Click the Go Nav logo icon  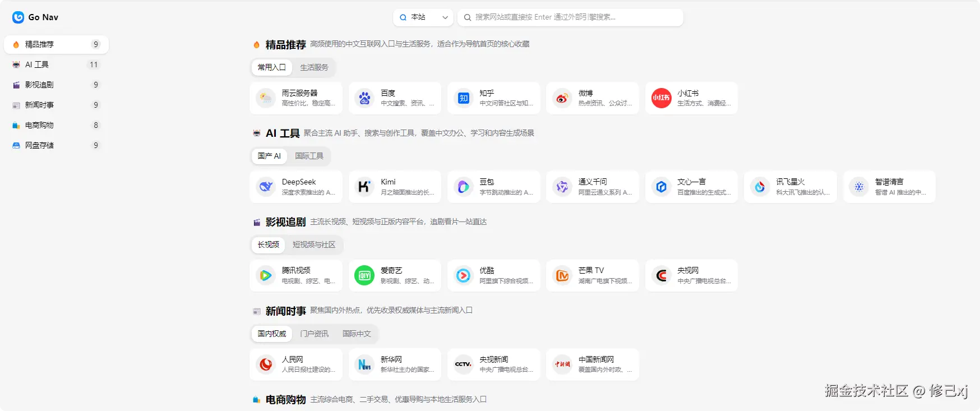pos(18,17)
